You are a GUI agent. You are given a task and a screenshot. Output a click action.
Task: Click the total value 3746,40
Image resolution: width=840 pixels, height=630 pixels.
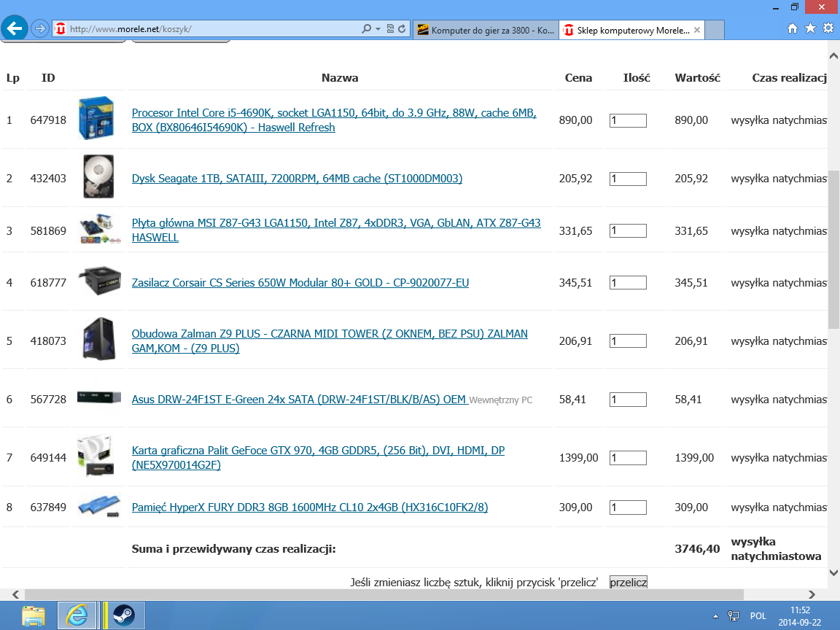[697, 548]
